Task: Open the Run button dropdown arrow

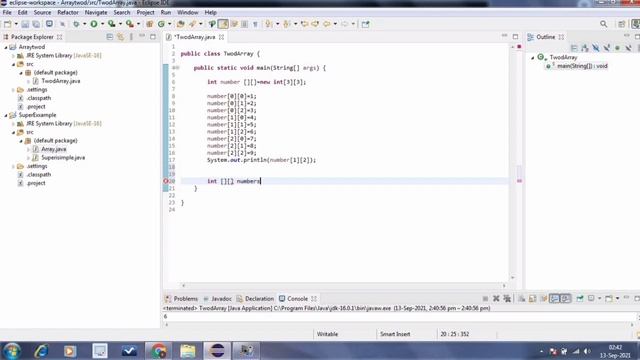Action: tap(102, 24)
